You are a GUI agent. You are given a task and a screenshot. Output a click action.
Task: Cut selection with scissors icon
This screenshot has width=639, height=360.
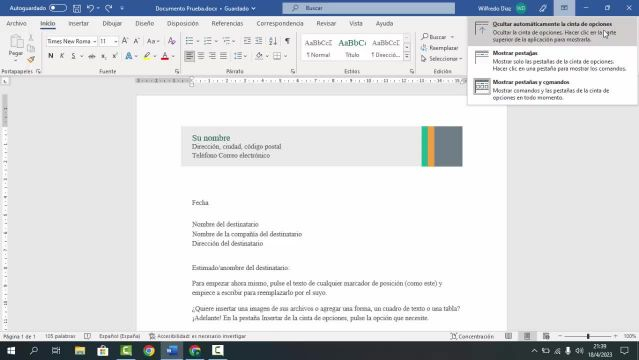tap(31, 38)
